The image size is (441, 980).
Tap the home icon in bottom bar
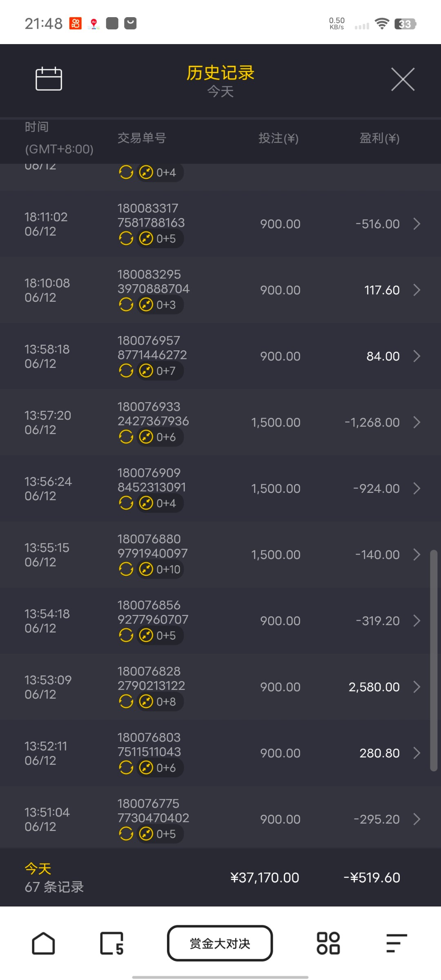pos(43,943)
